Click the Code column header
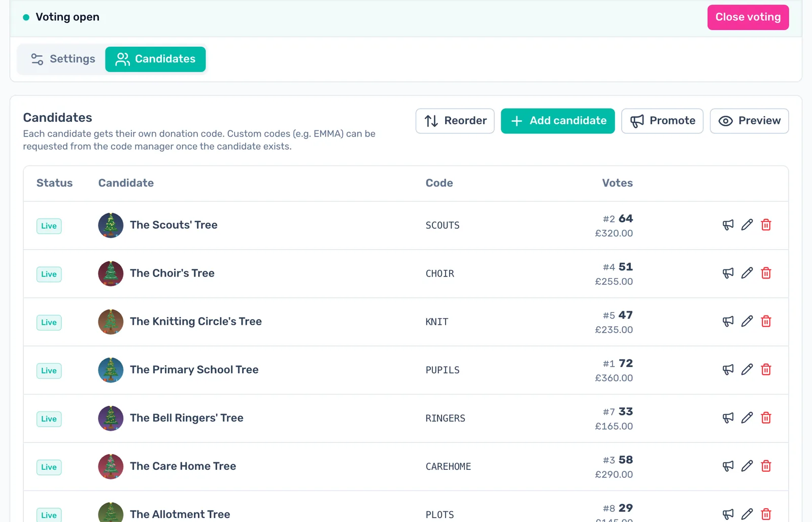 click(439, 183)
